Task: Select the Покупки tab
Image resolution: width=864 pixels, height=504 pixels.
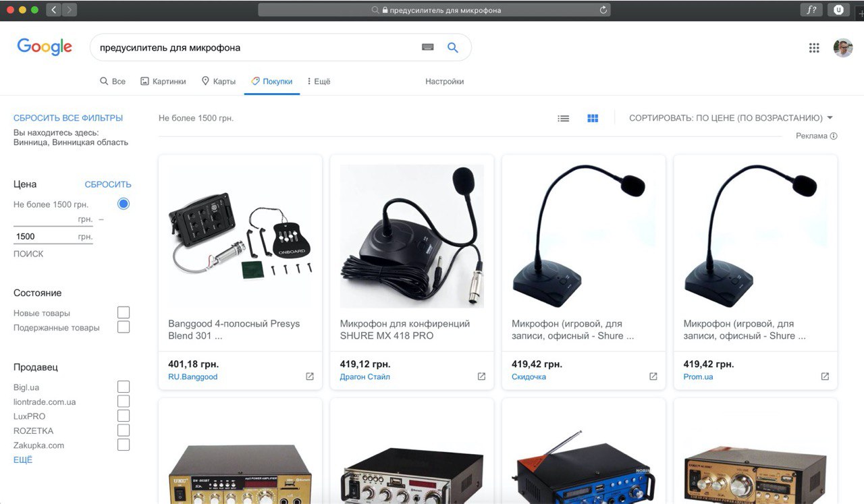Action: click(272, 82)
